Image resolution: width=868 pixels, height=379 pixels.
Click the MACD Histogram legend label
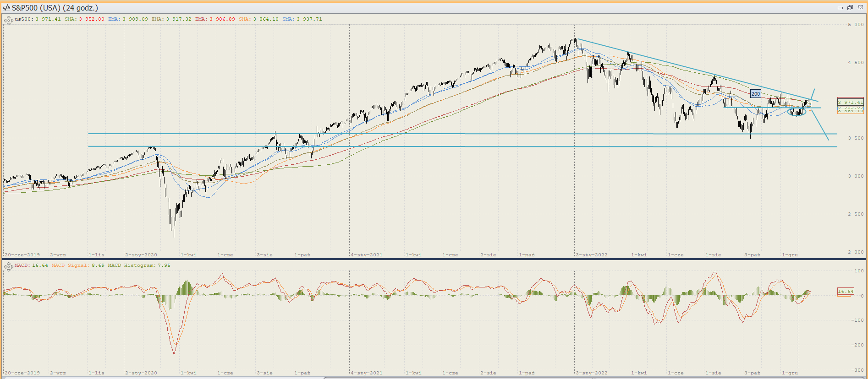tap(139, 265)
